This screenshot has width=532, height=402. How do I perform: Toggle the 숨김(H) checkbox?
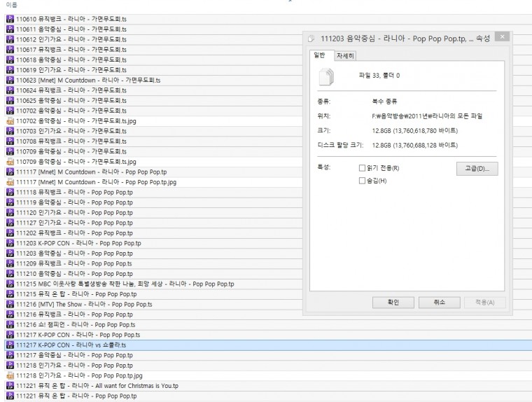[x=362, y=181]
